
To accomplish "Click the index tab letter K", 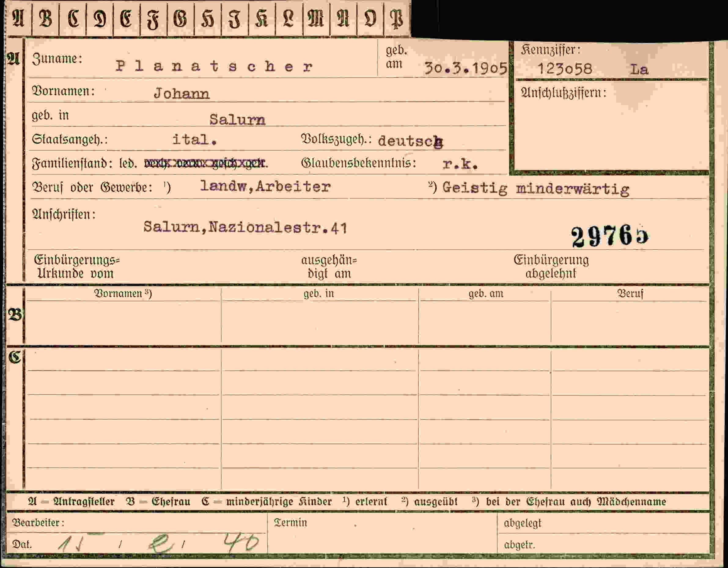I will click(262, 18).
